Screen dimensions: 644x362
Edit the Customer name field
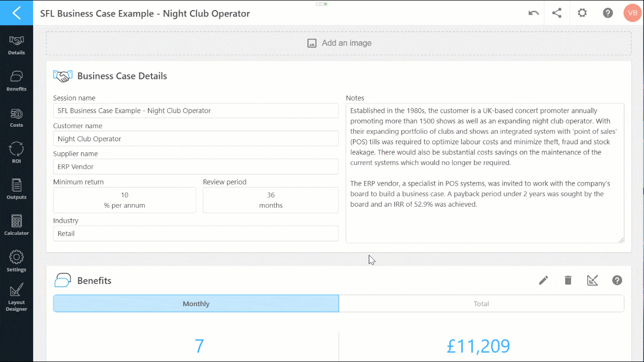(x=196, y=139)
